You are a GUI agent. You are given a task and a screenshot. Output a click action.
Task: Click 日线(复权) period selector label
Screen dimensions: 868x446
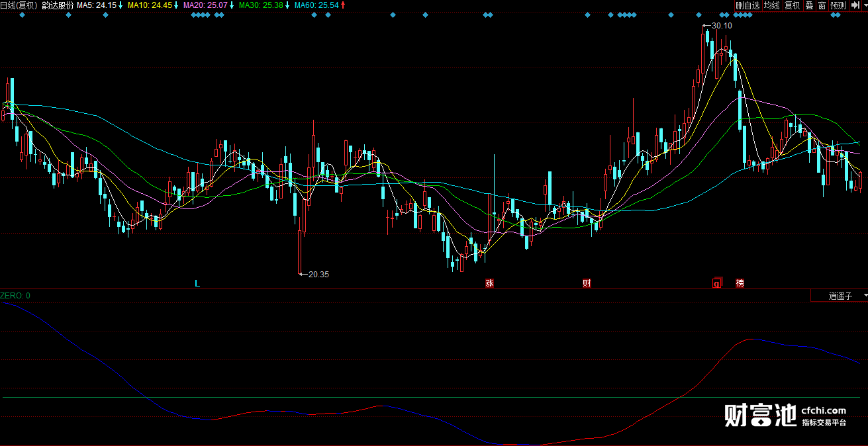click(19, 5)
